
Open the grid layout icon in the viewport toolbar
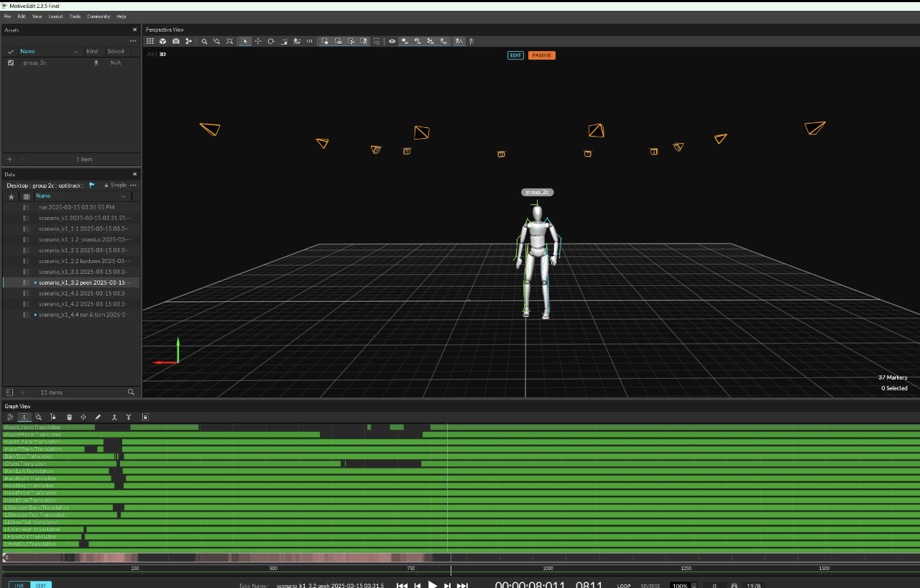tap(150, 41)
